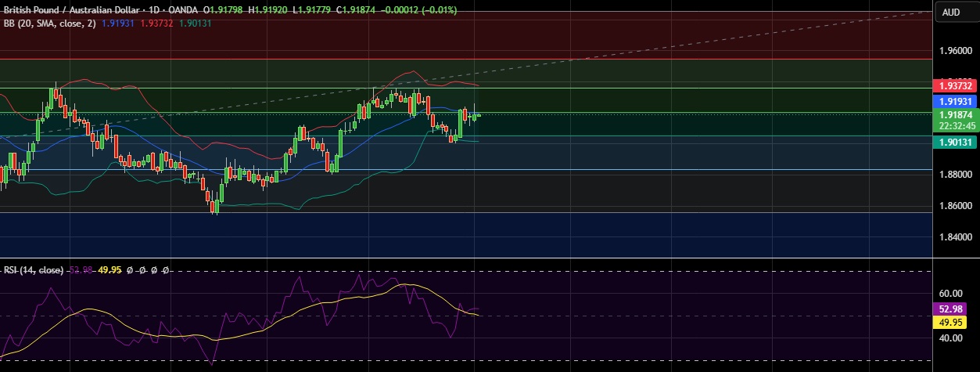Screen dimensions: 980x372
Task: Click the purple RSI value 52.98 in legend
Action: (81, 269)
